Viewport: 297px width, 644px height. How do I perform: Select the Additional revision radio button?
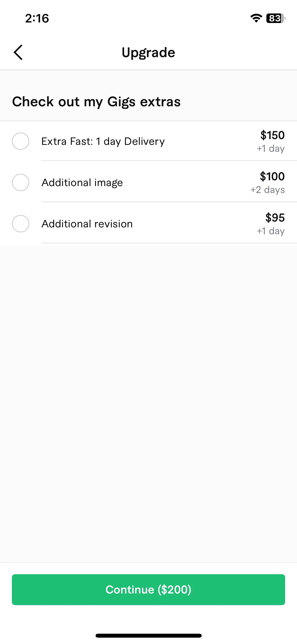(x=21, y=224)
